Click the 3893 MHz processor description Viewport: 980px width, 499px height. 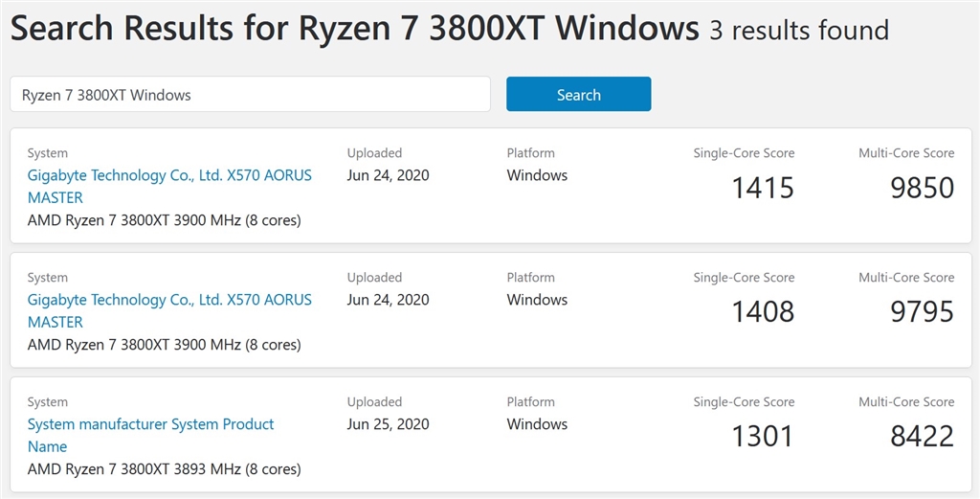point(164,469)
